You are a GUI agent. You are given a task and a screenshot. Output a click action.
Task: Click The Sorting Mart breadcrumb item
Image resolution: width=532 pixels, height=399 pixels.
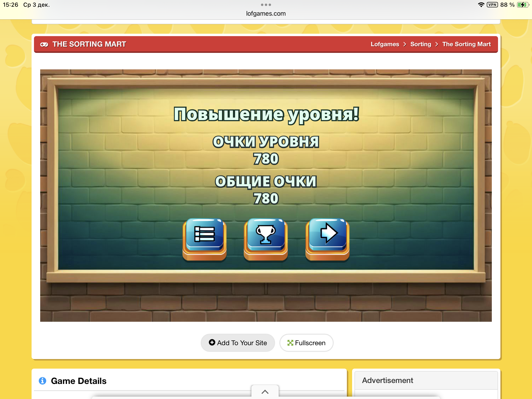click(466, 44)
